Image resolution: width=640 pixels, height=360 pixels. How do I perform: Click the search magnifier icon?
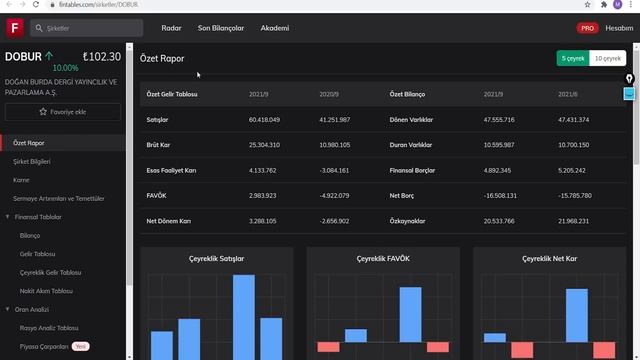tap(39, 28)
